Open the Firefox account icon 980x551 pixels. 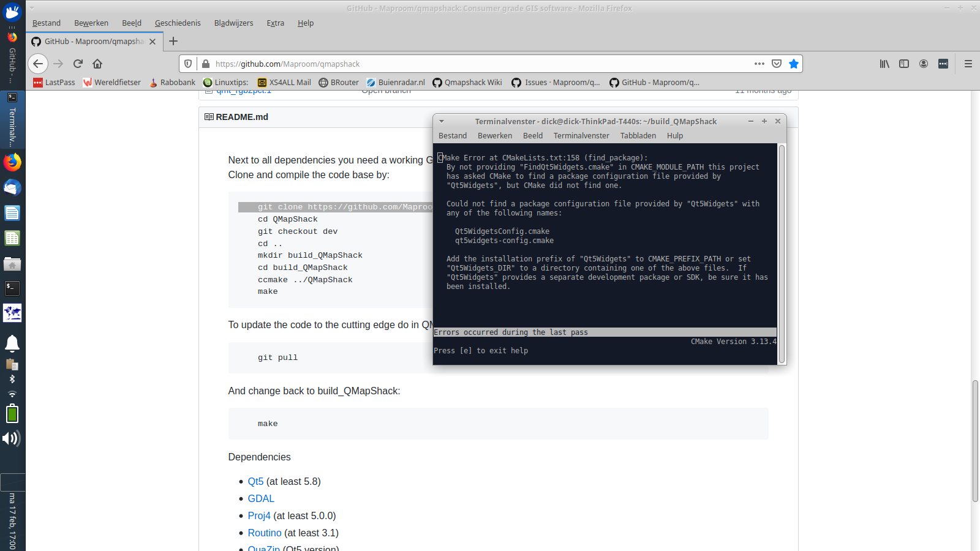[x=924, y=64]
